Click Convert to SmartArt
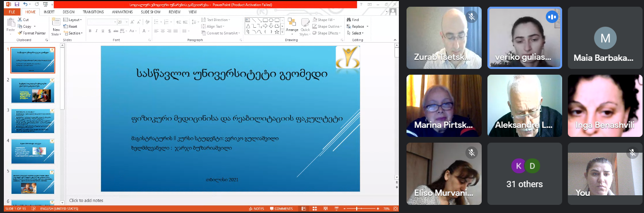This screenshot has height=213, width=644. (x=221, y=33)
